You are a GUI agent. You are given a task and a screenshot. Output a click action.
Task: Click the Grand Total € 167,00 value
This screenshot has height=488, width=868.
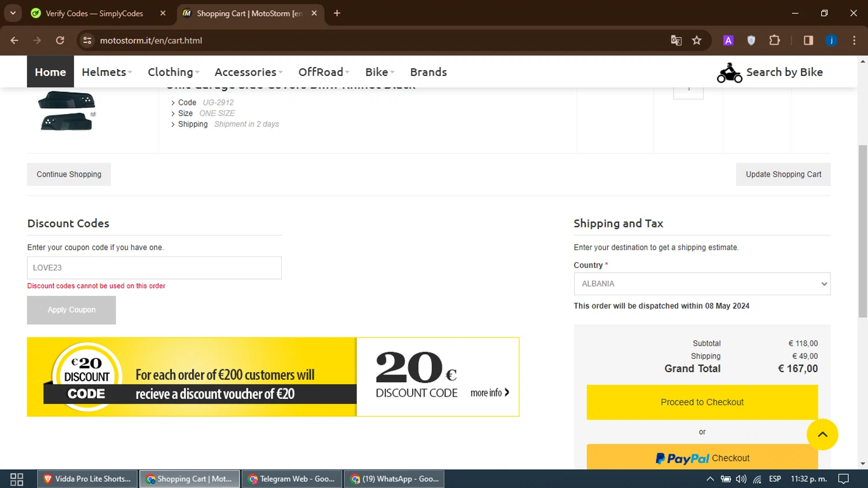click(798, 369)
